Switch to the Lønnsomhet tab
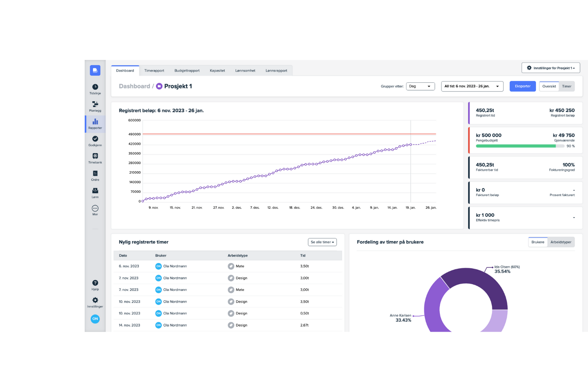This screenshot has width=588, height=392. 245,71
